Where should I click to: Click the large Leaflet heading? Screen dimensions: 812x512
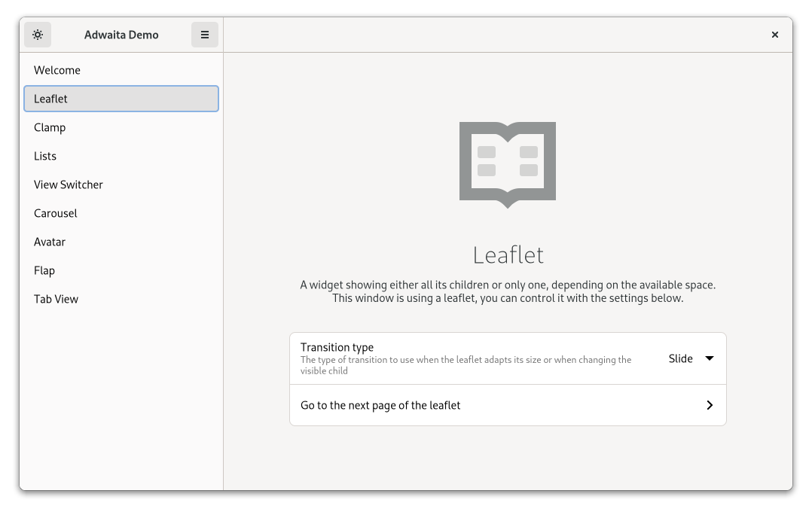[x=508, y=255]
